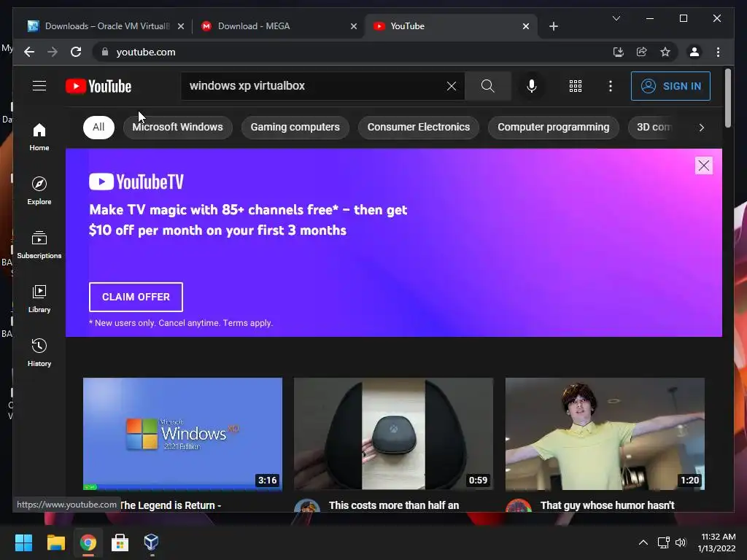Open the Xbox controller case video thumbnail
Viewport: 747px width, 560px height.
click(393, 434)
